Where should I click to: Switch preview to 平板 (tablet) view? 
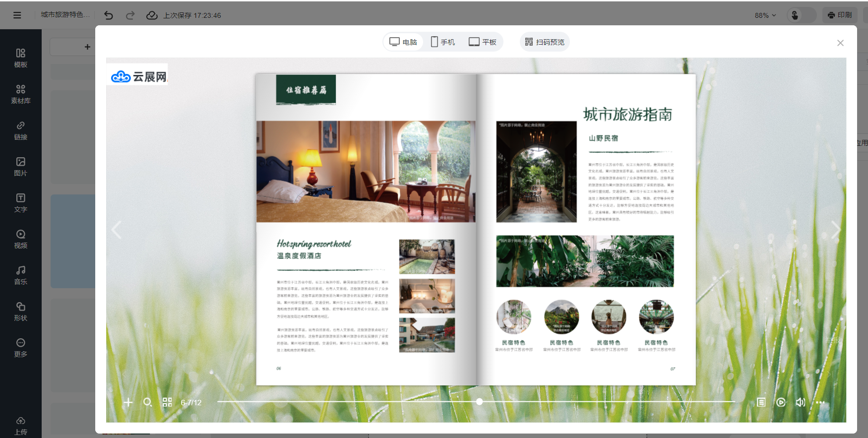[482, 42]
